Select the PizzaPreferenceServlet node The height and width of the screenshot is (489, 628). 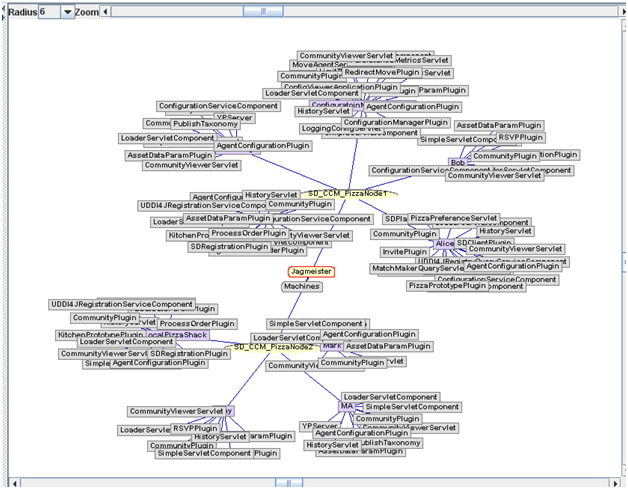454,218
